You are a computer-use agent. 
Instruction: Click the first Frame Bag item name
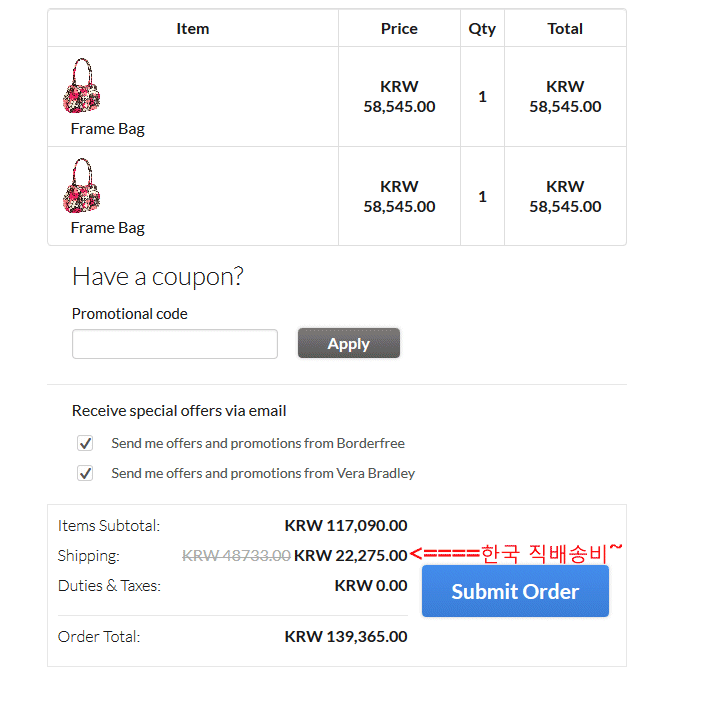point(108,129)
